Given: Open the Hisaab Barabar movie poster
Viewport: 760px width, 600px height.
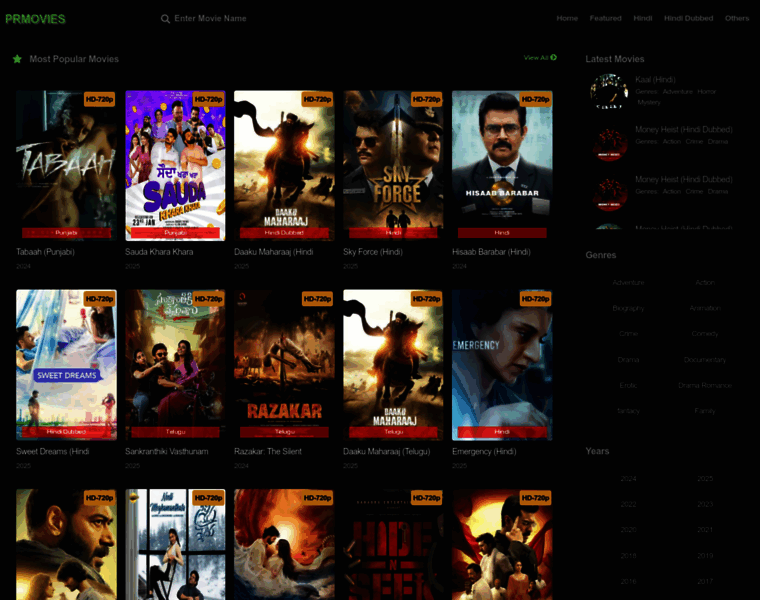Looking at the screenshot, I should coord(502,165).
